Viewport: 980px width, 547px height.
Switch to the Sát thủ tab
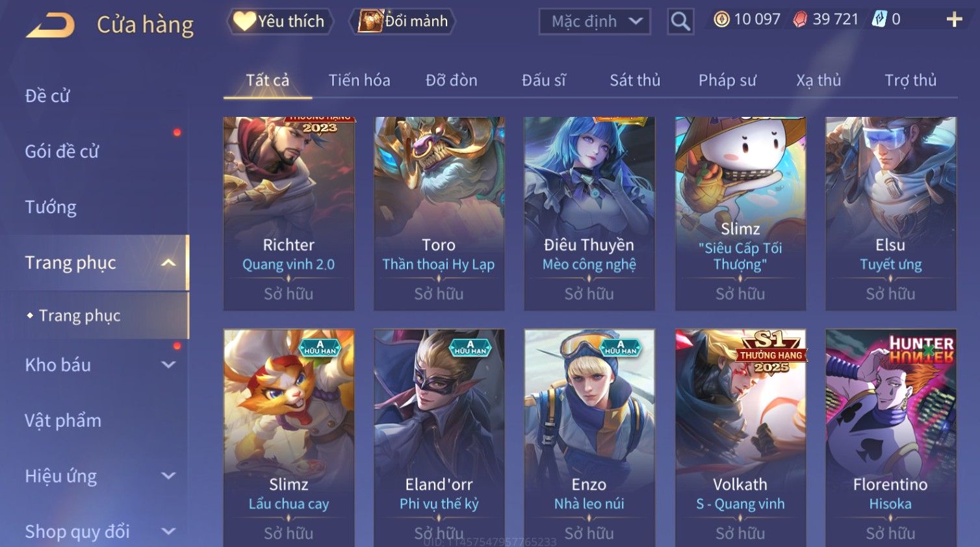click(635, 80)
